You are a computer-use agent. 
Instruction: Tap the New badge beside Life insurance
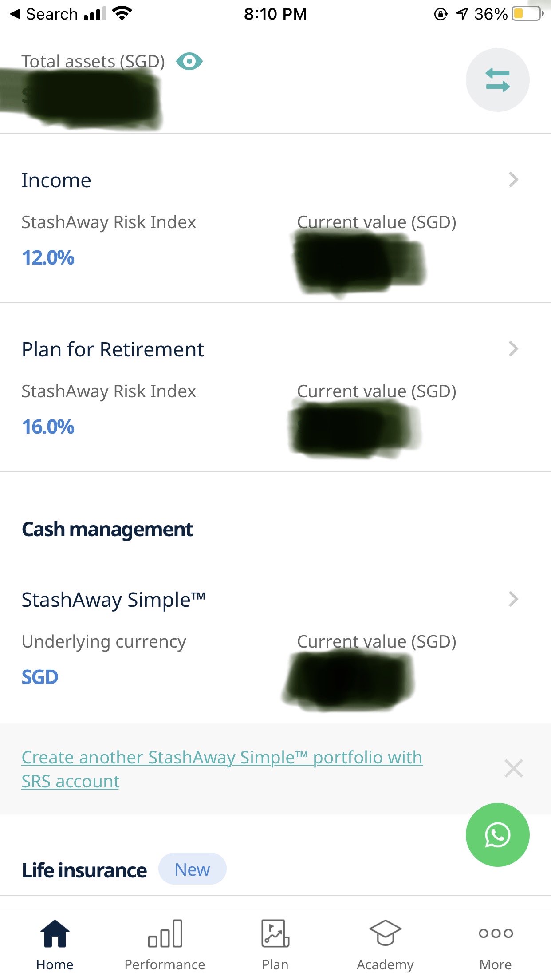(193, 869)
